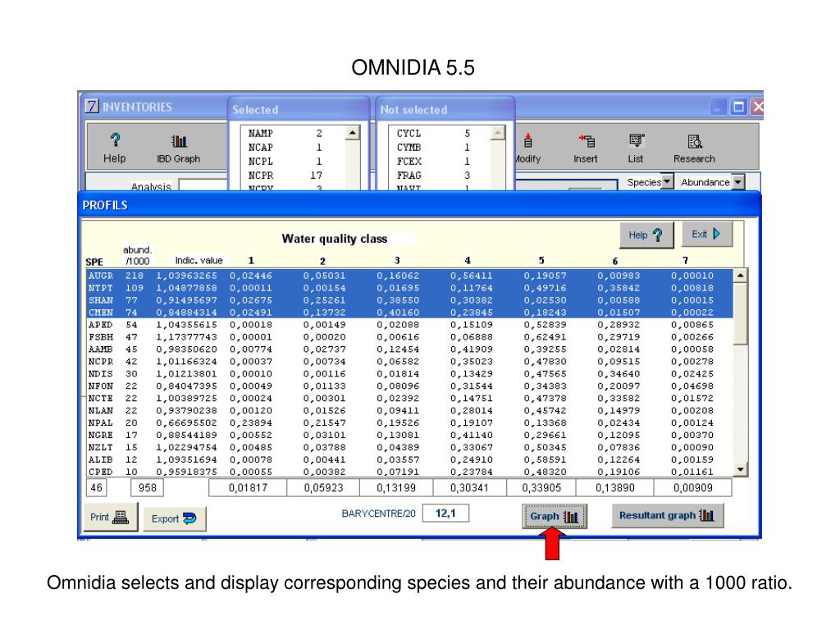Maximize the Inventories window
The height and width of the screenshot is (630, 840).
pos(738,107)
